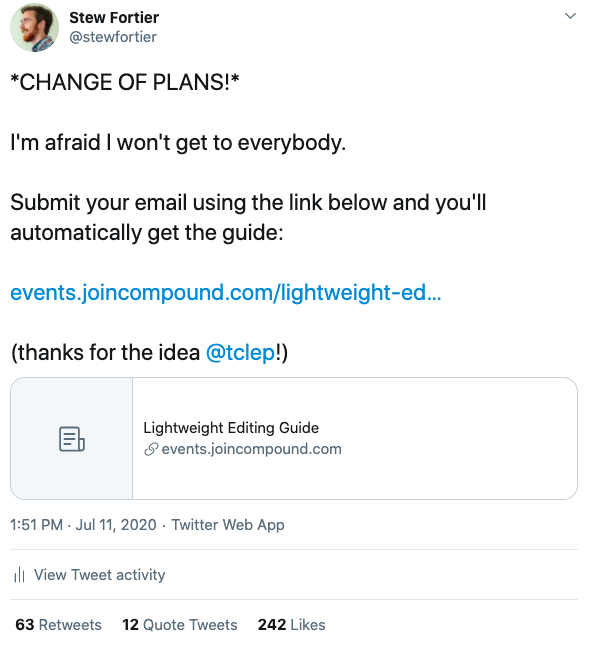Click the *CHANGE OF PLANS!* tweet text
Viewport: 589px width, 647px height.
coord(125,82)
